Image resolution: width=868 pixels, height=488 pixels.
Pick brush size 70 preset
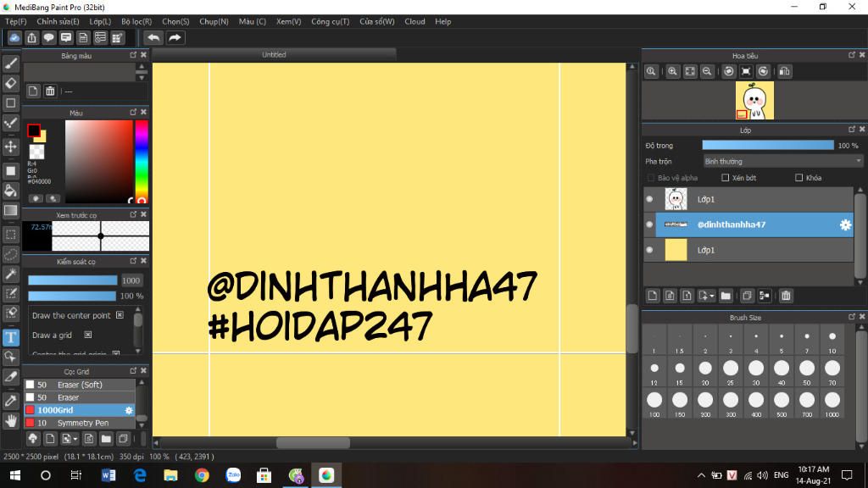pyautogui.click(x=832, y=371)
